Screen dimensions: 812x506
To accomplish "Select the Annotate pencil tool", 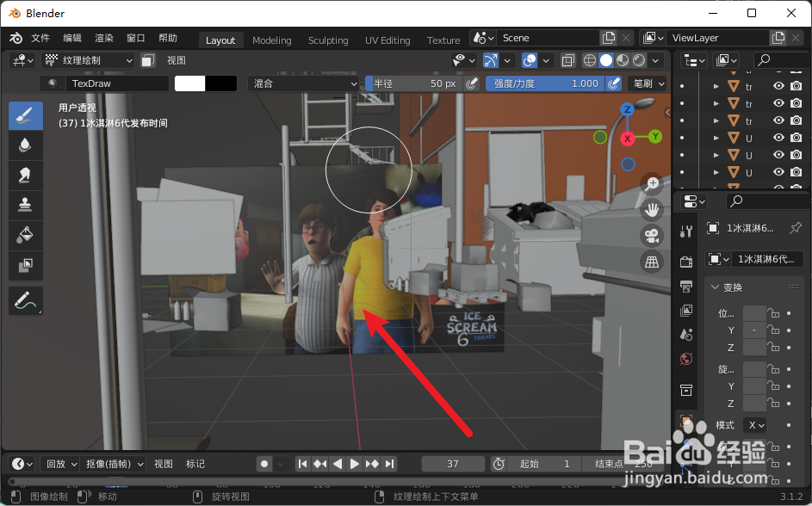I will pos(25,300).
